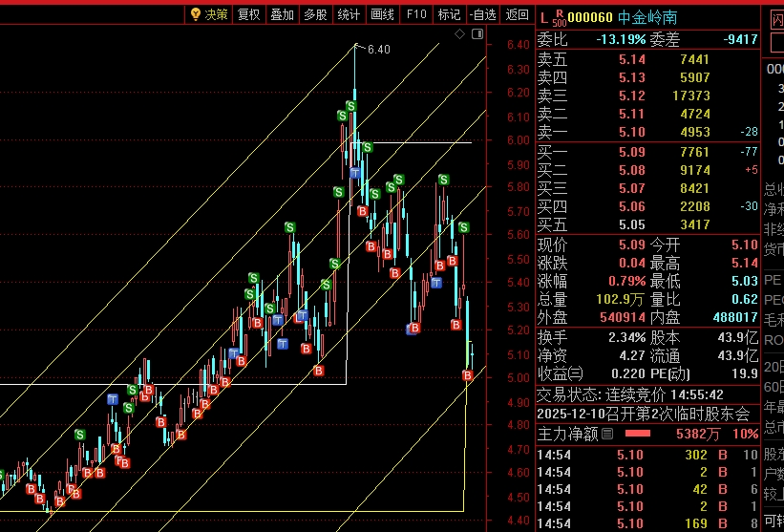Click the 最低 value 5.03
Viewport: 784px width, 532px height.
(745, 281)
